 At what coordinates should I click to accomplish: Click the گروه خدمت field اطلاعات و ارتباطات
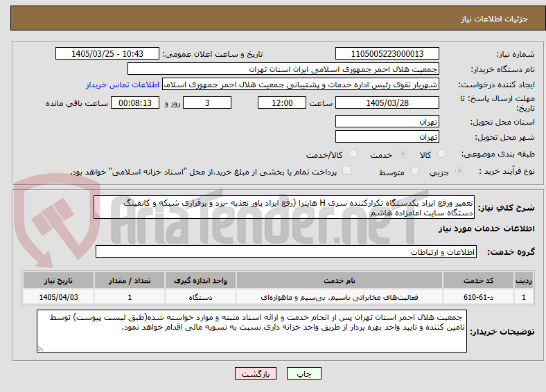(286, 251)
